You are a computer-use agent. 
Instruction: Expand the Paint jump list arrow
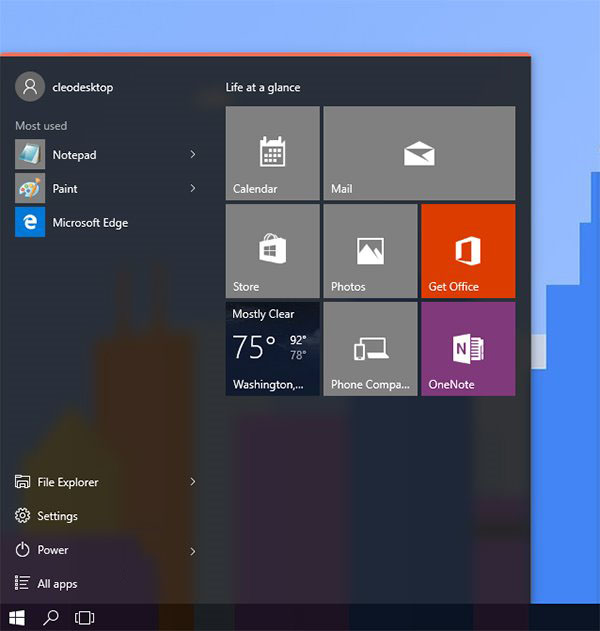click(193, 189)
